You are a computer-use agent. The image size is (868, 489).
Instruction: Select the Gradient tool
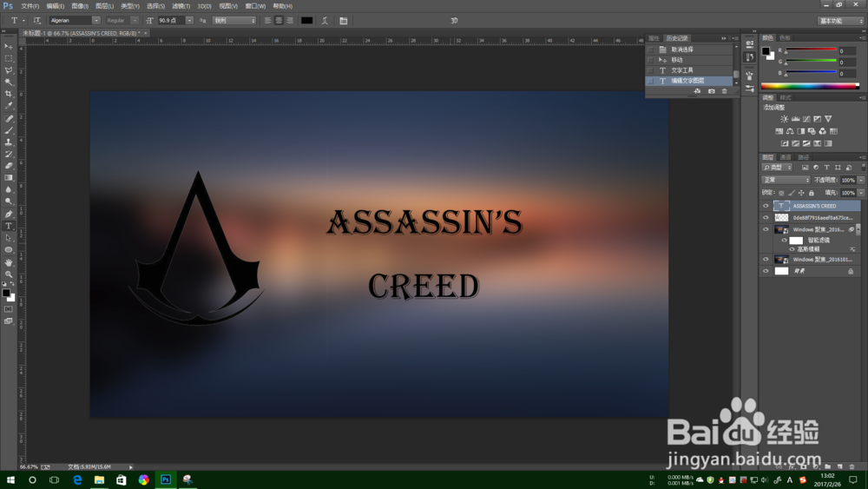[9, 178]
